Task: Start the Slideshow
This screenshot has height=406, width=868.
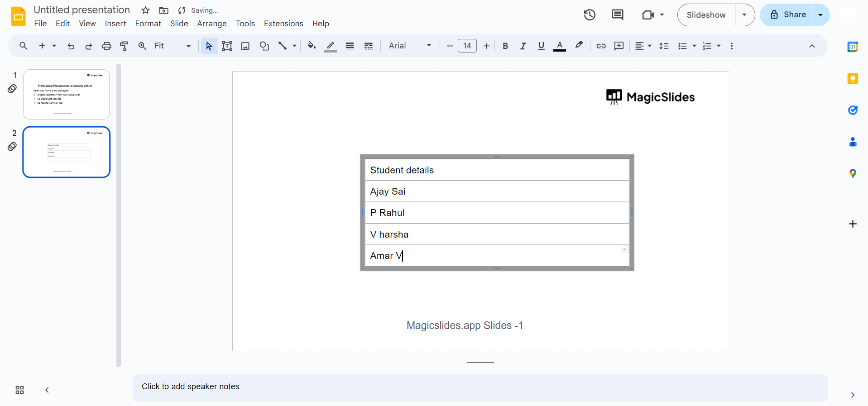Action: click(x=706, y=15)
